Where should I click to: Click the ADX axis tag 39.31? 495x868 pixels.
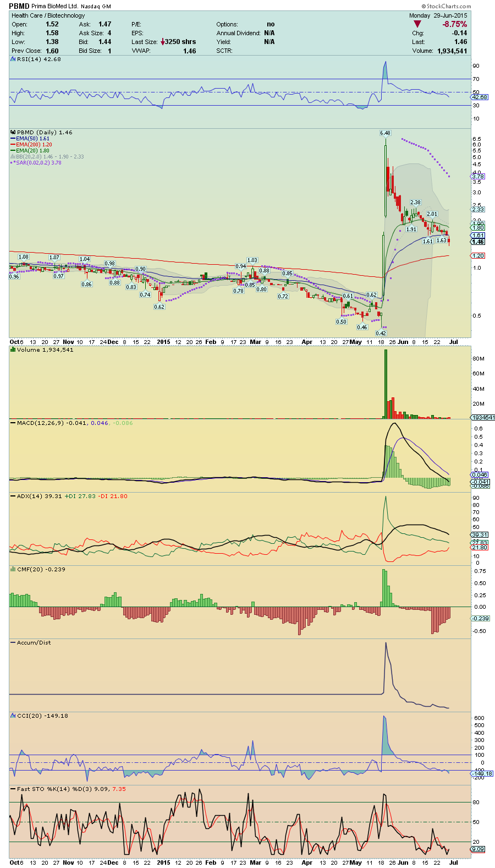click(480, 534)
